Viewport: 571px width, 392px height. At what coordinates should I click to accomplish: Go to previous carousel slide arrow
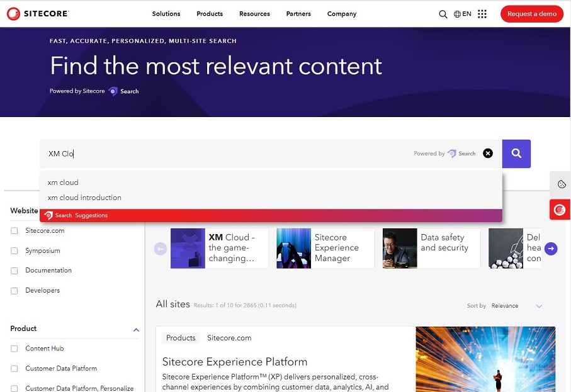pos(161,249)
